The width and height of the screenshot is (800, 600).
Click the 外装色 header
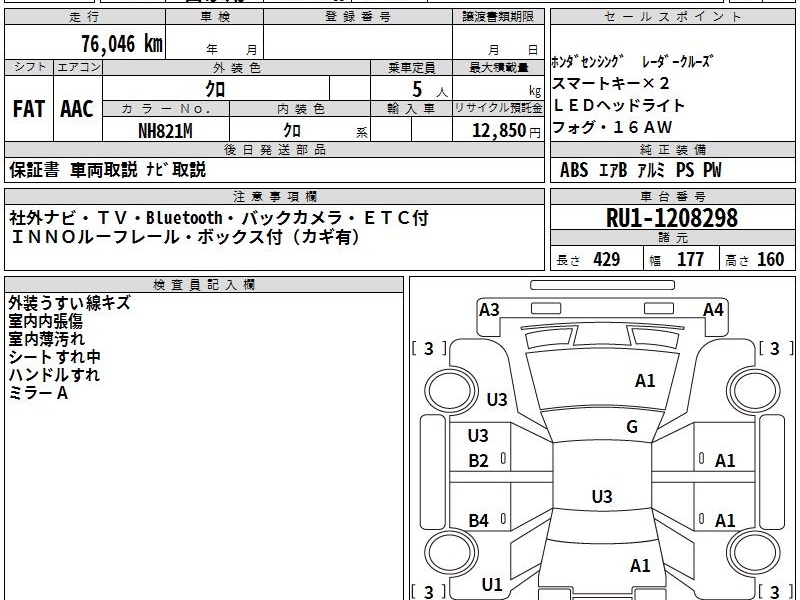[236, 67]
